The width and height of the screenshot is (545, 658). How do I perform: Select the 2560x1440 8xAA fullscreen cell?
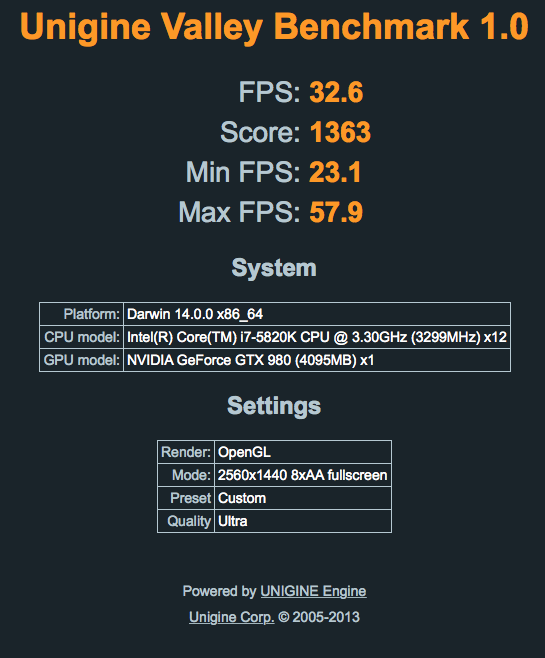tap(303, 475)
